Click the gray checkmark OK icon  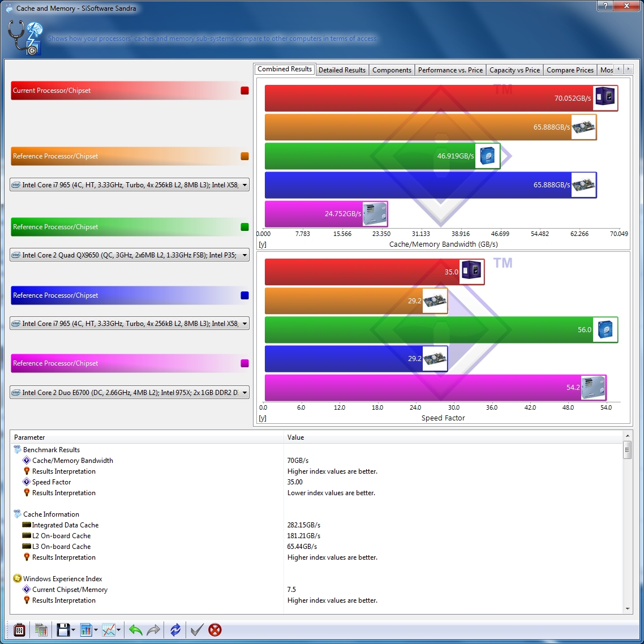[197, 630]
